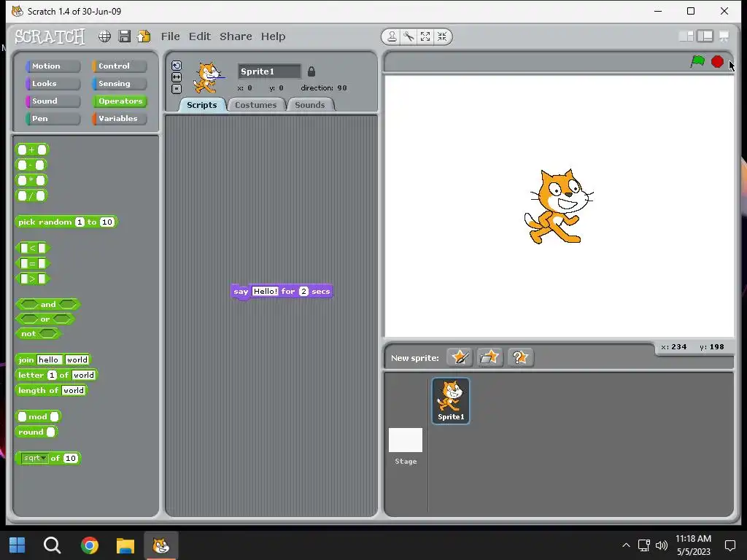
Task: Click the multiplication operator block
Action: [x=31, y=181]
